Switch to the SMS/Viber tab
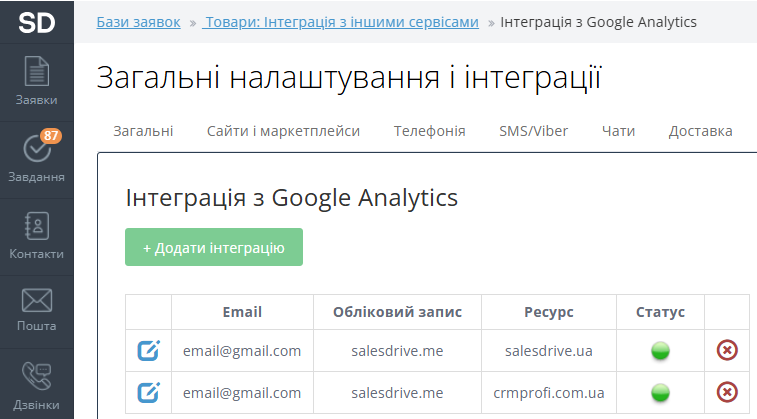Screen dimensions: 757x419 pos(533,131)
